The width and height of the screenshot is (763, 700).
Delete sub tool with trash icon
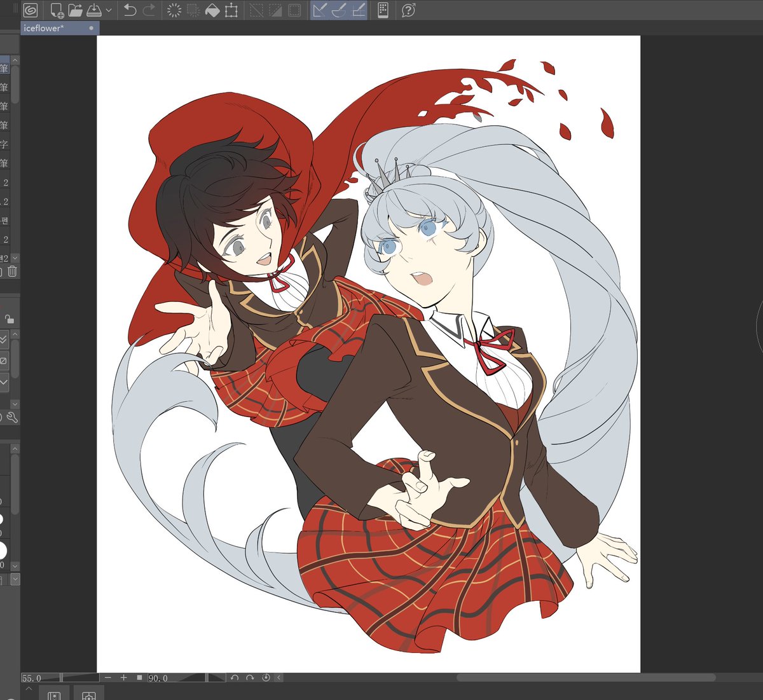pos(12,271)
